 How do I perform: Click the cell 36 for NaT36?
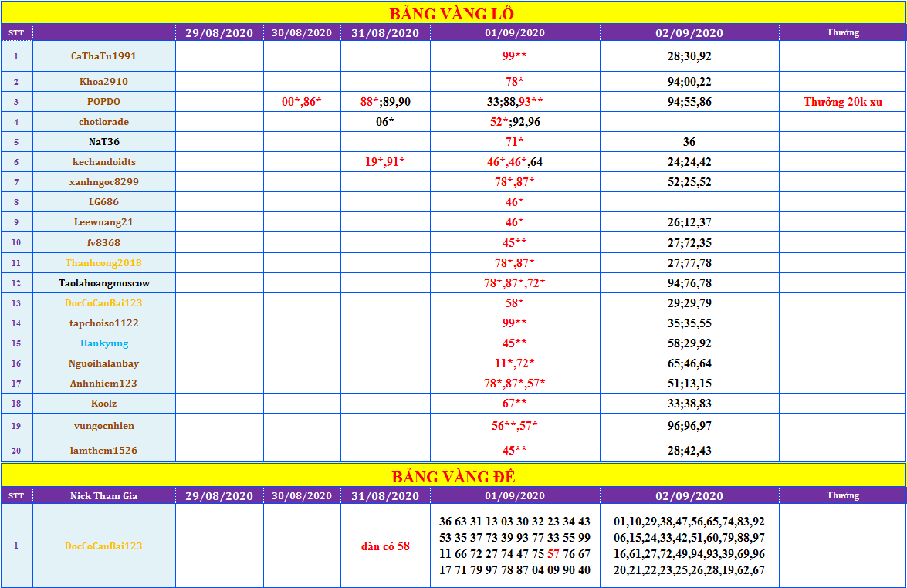pos(689,142)
